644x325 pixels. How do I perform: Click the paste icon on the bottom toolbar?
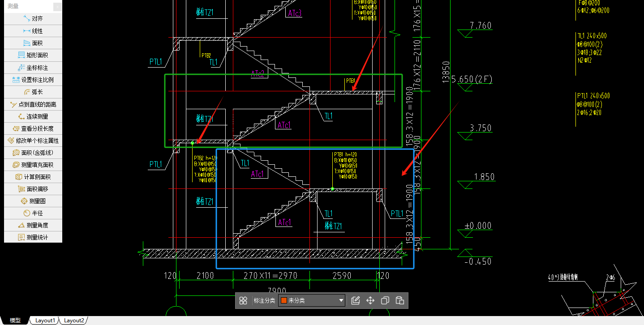pos(400,300)
